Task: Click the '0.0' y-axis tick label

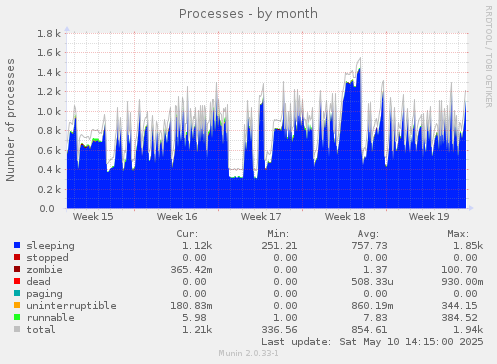Action: (47, 209)
